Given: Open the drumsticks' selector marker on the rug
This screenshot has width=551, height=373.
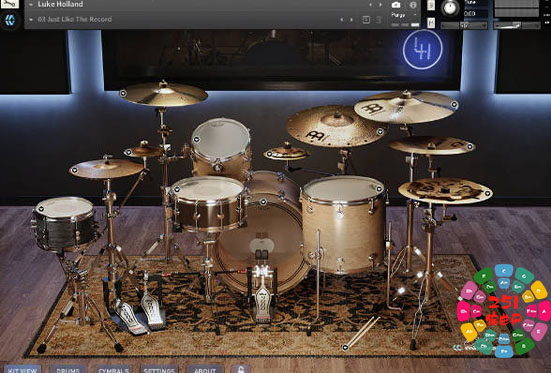Looking at the screenshot, I should tap(345, 347).
